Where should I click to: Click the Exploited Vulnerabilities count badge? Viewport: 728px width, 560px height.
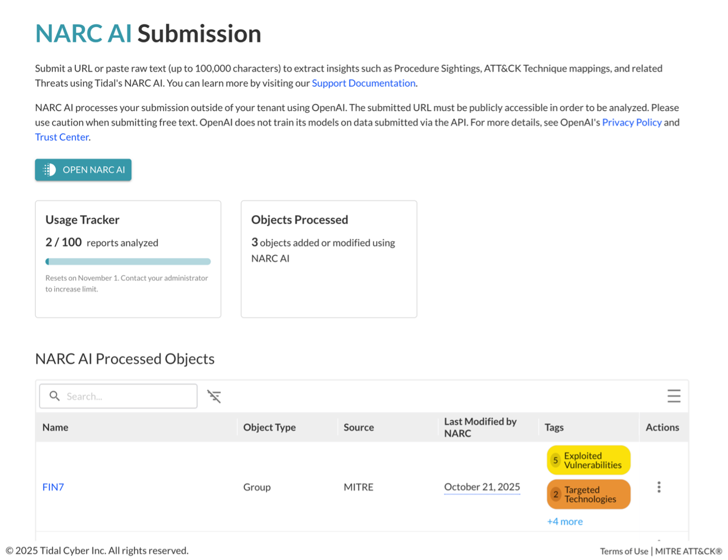point(555,460)
